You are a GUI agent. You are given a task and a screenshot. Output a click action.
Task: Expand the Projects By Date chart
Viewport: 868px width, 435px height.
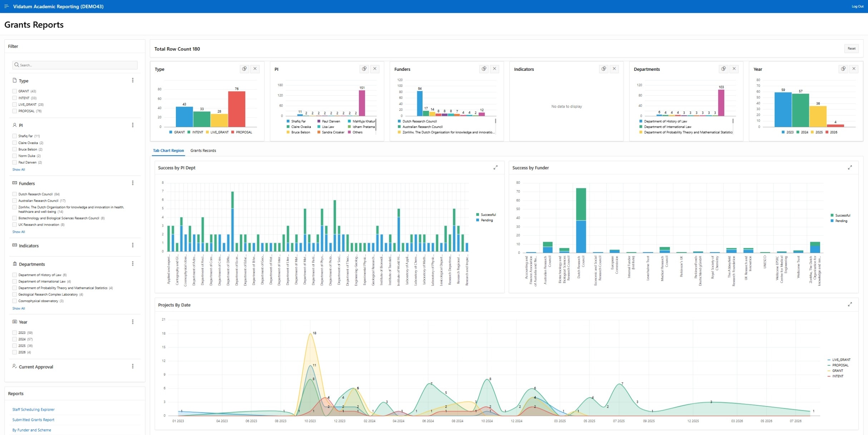[x=850, y=305]
